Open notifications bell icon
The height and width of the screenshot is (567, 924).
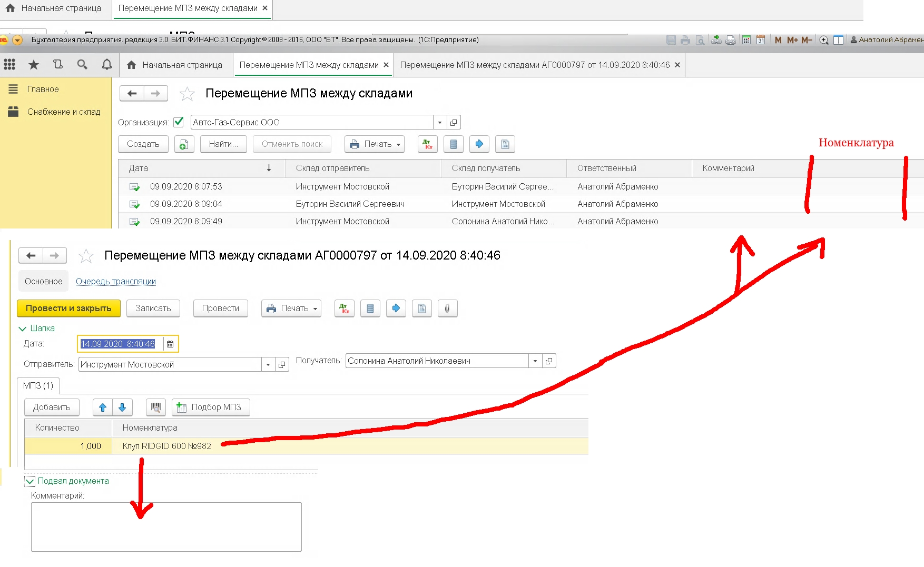coord(106,65)
